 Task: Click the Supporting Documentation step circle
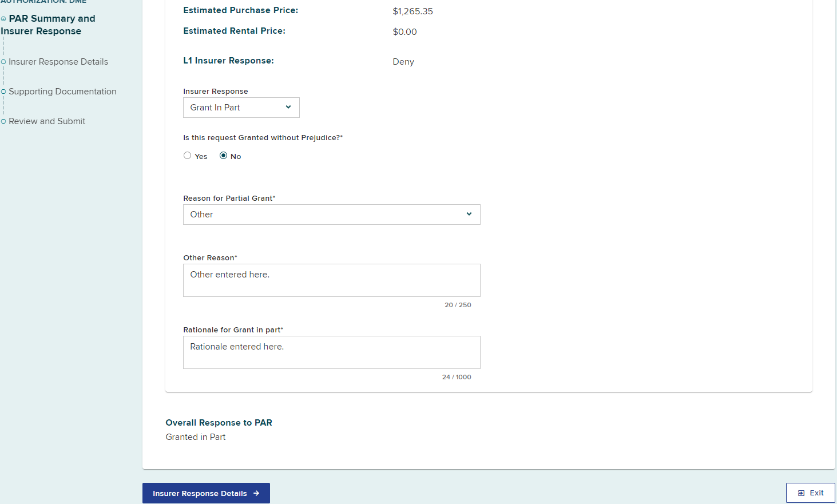(3, 92)
